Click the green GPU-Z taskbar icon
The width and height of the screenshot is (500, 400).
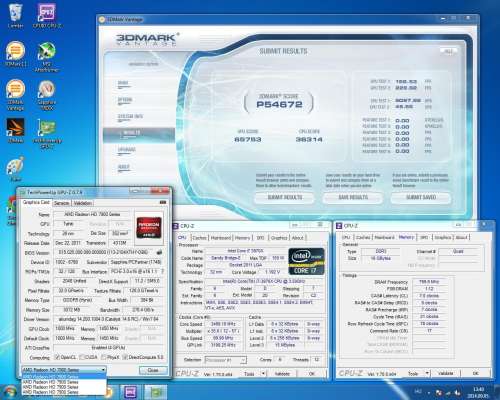[156, 392]
